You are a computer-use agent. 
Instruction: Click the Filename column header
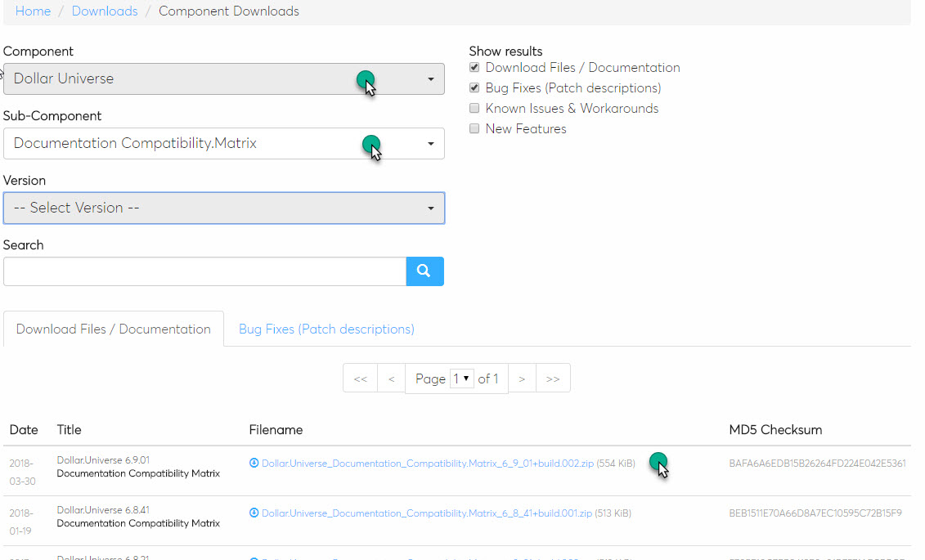tap(276, 430)
